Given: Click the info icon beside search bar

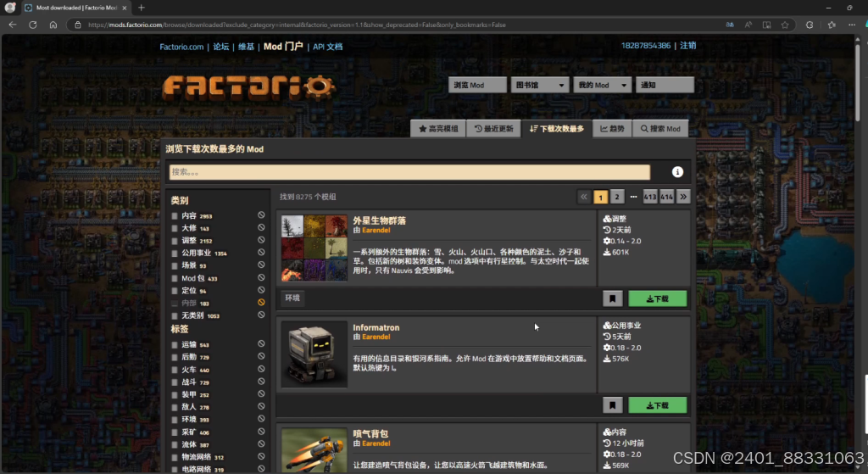Looking at the screenshot, I should 677,172.
